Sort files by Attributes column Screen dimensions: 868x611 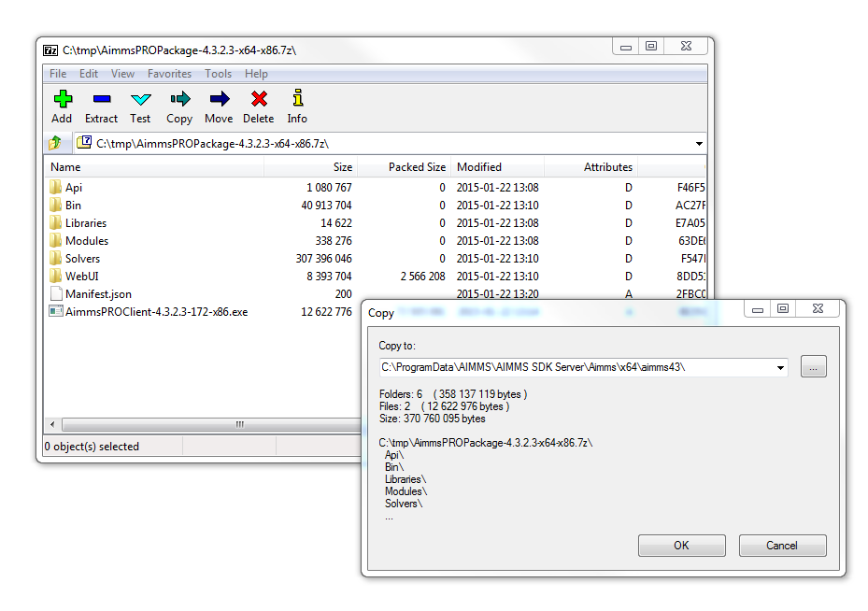pos(591,167)
